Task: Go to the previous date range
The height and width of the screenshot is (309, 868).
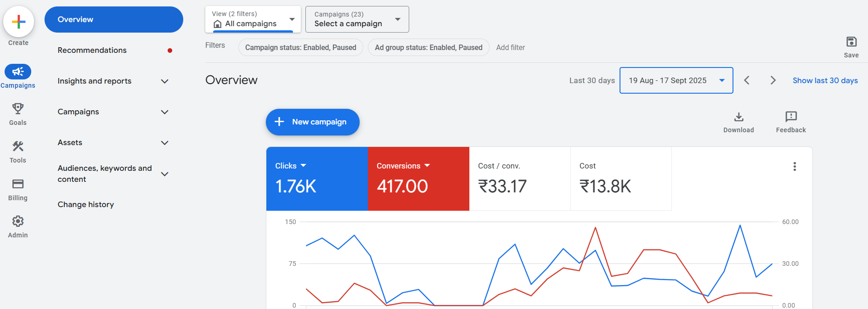Action: point(747,80)
